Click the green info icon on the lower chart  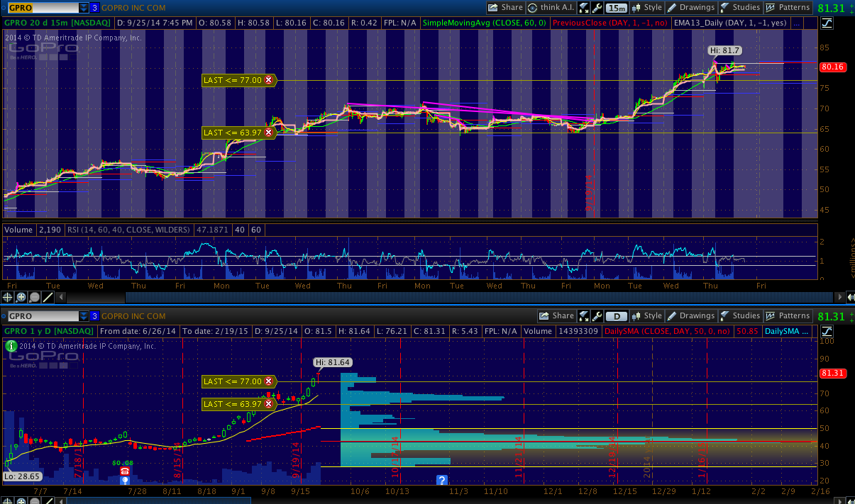click(x=11, y=347)
